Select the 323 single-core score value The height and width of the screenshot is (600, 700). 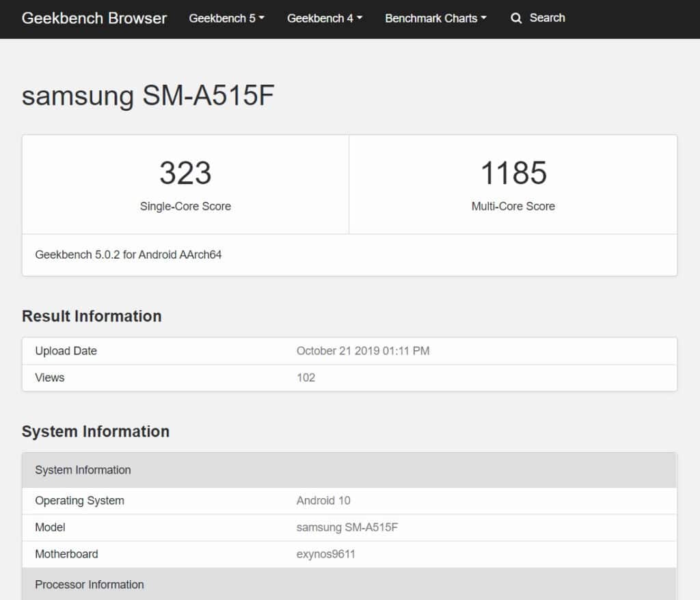[x=185, y=173]
